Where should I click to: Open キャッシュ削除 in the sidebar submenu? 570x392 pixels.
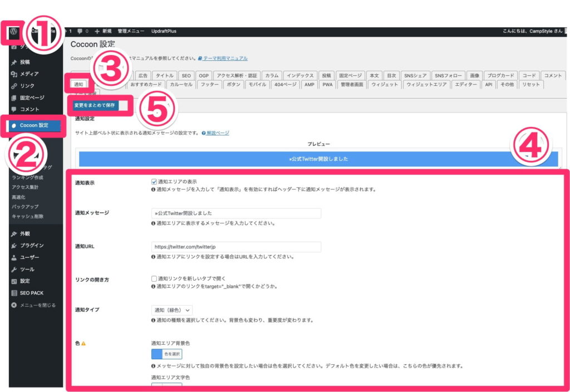coord(28,217)
